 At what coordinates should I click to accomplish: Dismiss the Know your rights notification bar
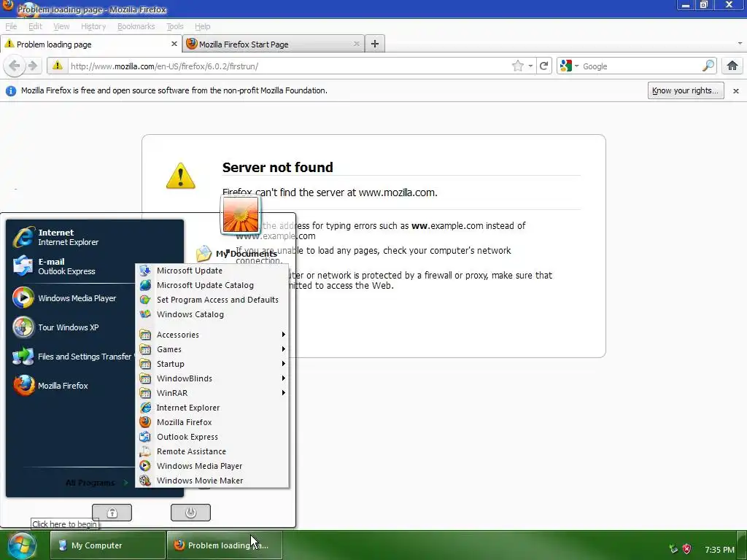click(735, 90)
